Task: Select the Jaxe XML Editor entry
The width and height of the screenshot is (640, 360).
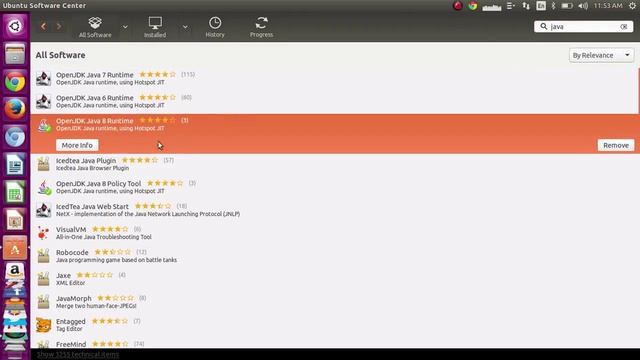Action: pos(334,279)
